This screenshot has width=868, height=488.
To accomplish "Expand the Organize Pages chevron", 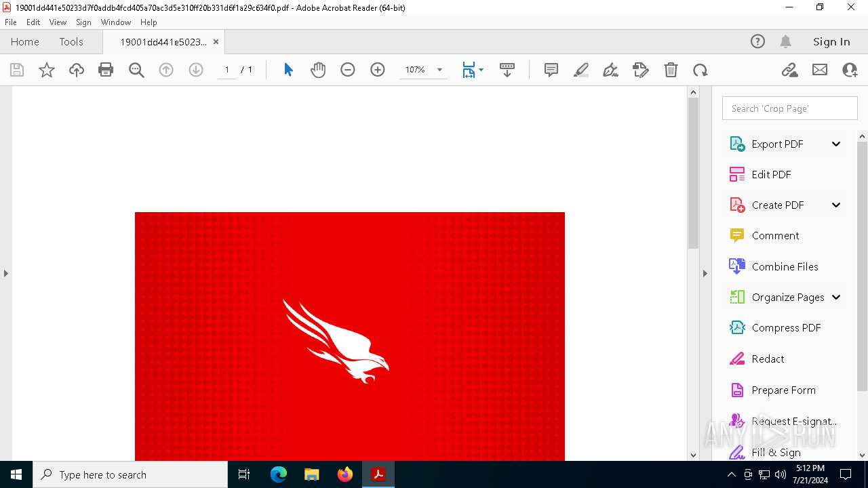I will (836, 297).
